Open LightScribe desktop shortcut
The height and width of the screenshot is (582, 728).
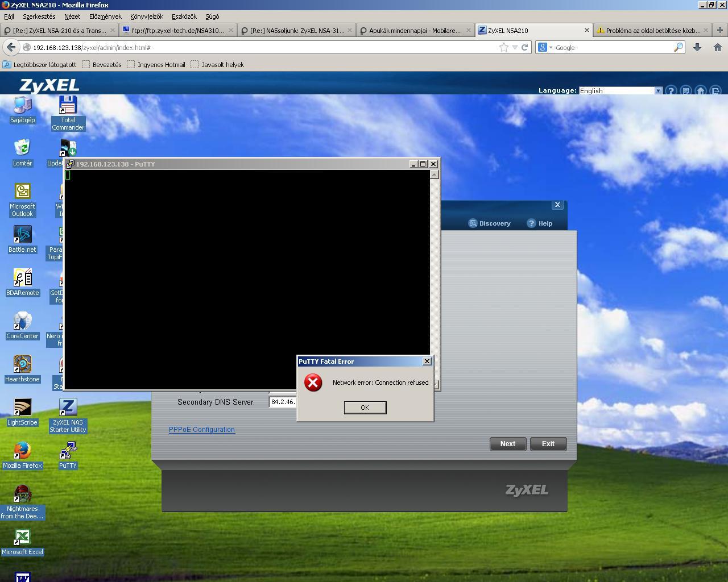(x=22, y=412)
